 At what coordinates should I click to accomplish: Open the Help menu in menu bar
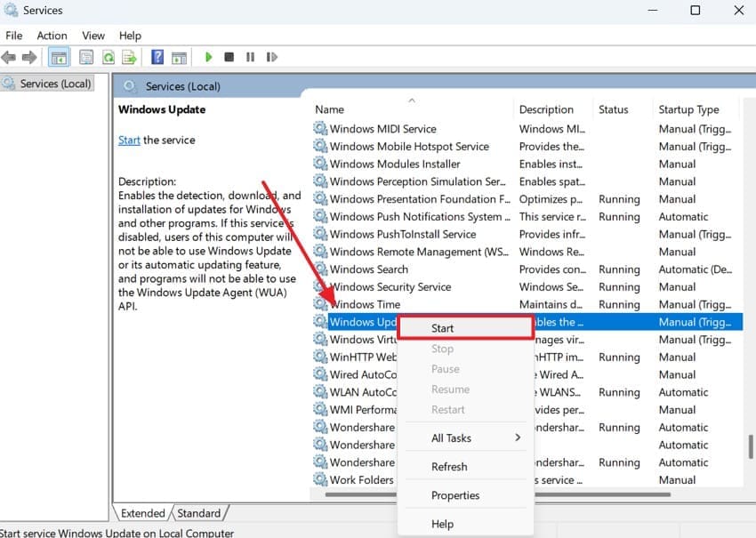130,36
